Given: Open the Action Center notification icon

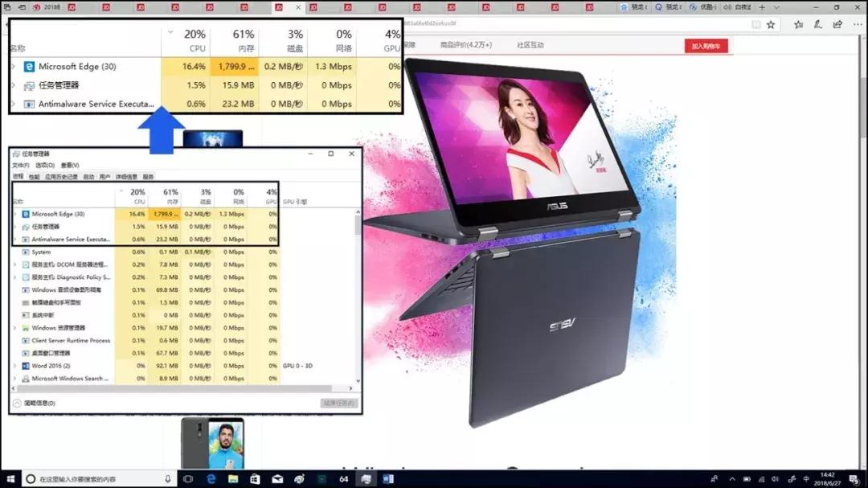Looking at the screenshot, I should [x=854, y=479].
